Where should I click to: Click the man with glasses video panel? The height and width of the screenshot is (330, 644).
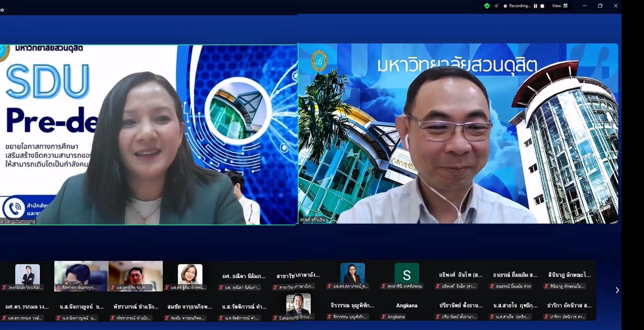[x=458, y=133]
